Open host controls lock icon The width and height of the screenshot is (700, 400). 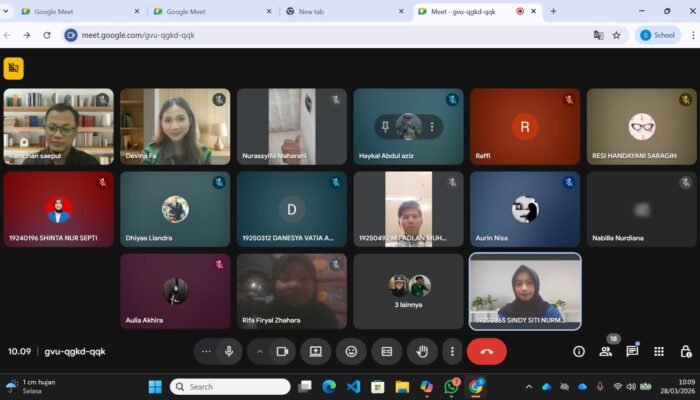(x=686, y=351)
